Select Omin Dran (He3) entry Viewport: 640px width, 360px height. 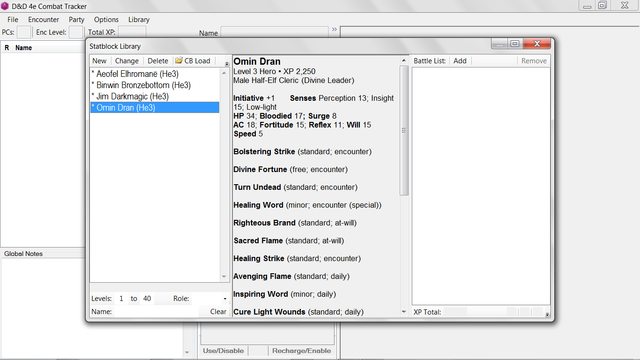(x=154, y=108)
